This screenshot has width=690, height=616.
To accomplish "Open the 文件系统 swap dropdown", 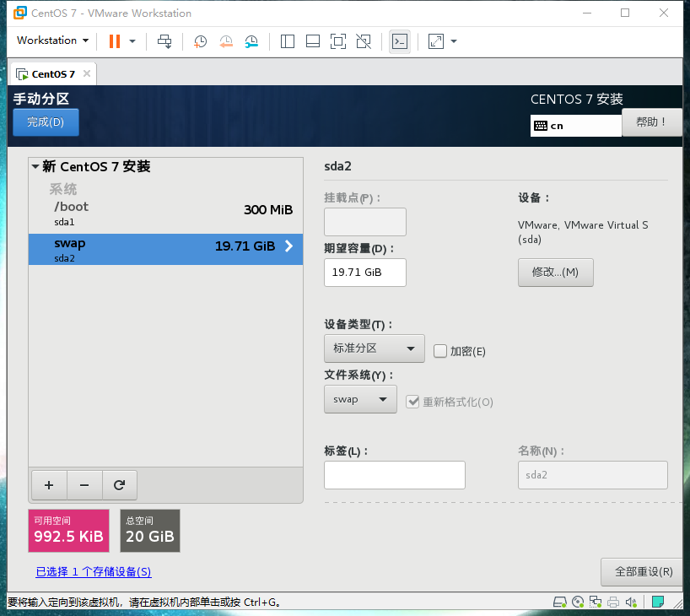I will (360, 398).
